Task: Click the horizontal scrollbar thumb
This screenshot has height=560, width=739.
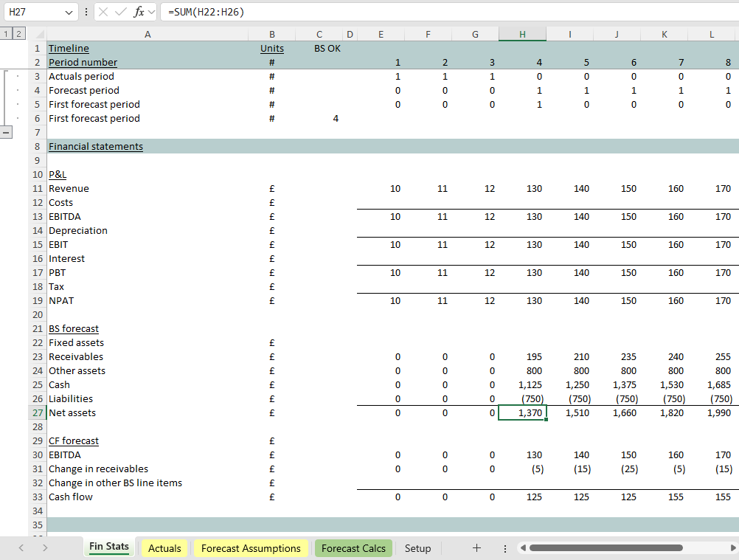Action: (x=605, y=548)
